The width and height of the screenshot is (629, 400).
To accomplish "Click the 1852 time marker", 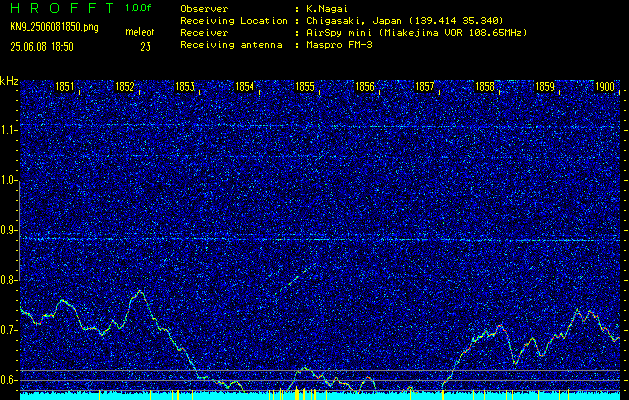I will (x=124, y=87).
